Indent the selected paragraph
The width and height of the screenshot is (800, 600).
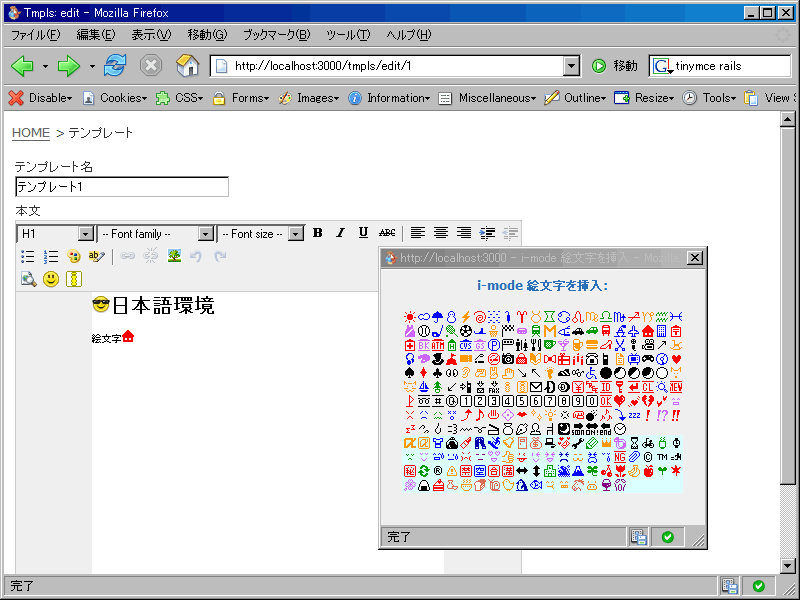click(487, 233)
